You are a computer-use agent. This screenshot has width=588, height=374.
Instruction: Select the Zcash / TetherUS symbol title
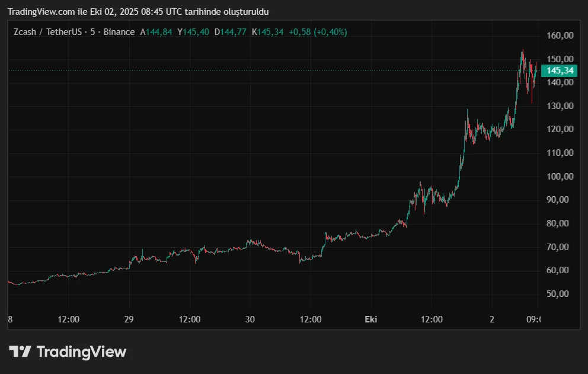[47, 32]
